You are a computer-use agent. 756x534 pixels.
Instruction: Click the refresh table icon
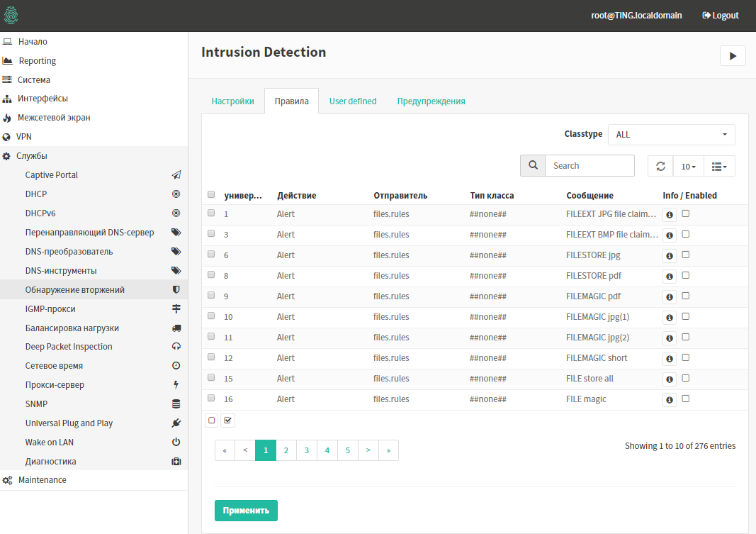coord(660,166)
